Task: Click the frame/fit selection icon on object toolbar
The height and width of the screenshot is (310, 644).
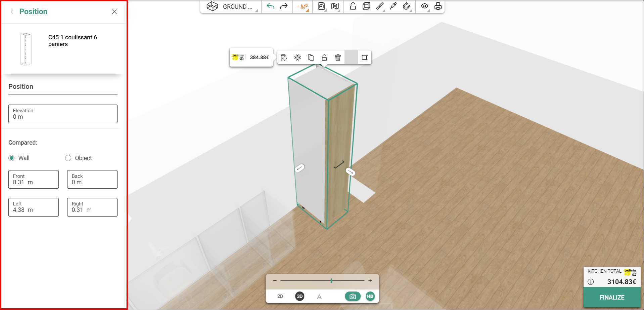Action: point(365,57)
